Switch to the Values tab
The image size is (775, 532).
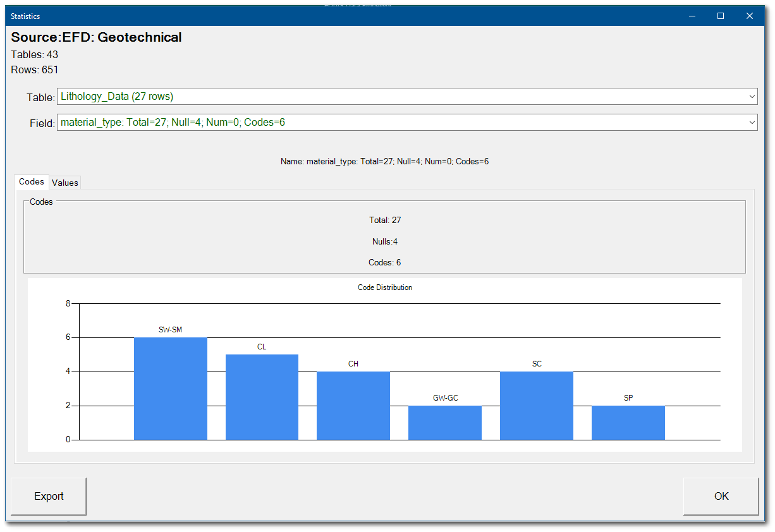point(64,182)
